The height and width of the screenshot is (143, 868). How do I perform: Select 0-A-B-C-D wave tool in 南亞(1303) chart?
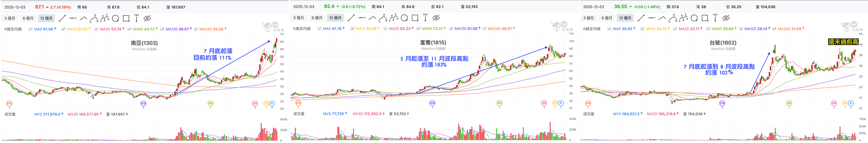pyautogui.click(x=105, y=18)
